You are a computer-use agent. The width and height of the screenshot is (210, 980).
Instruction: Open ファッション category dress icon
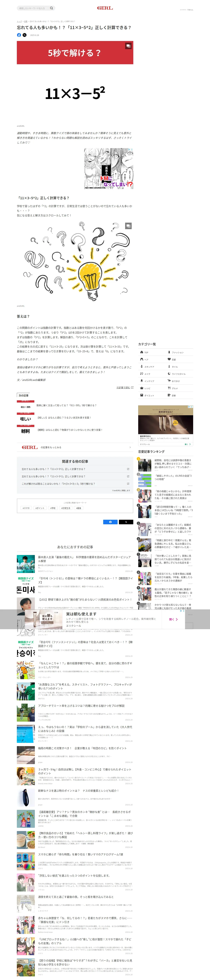point(169,352)
